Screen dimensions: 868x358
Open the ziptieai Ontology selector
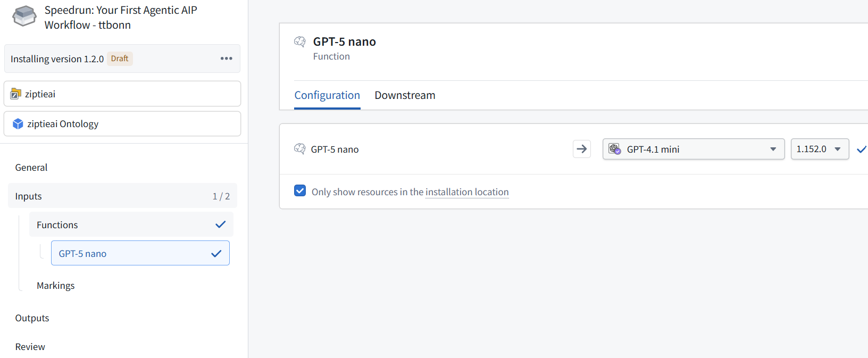[x=122, y=123]
